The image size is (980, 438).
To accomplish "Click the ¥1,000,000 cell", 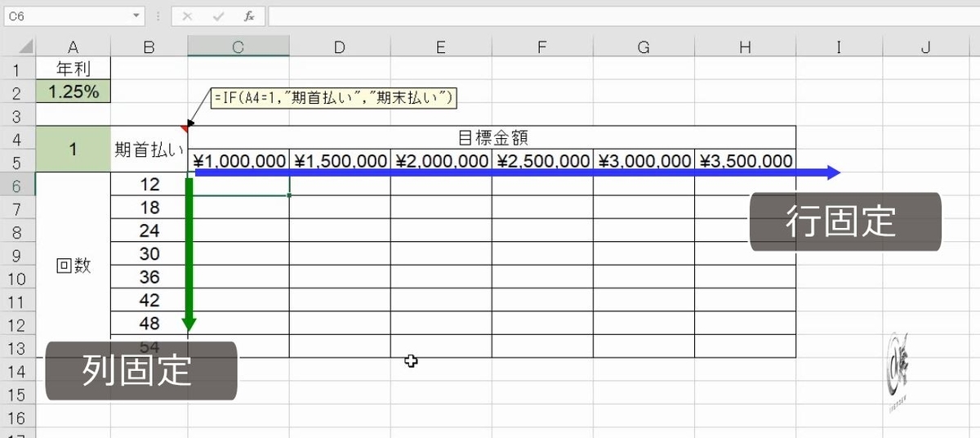I will tap(238, 161).
